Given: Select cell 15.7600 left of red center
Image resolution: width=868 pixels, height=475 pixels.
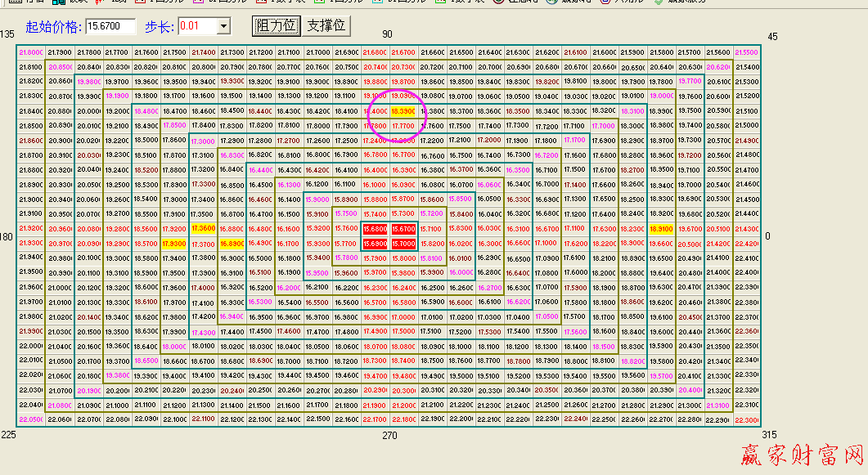Looking at the screenshot, I should (x=346, y=229).
